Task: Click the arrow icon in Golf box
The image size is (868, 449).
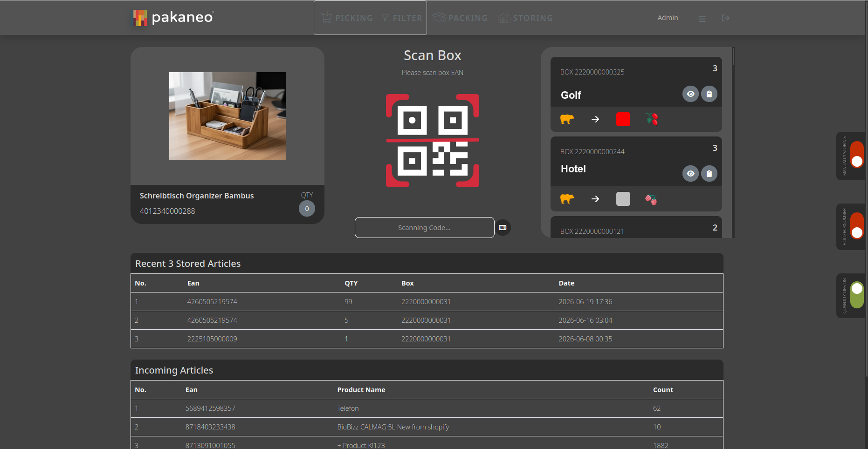Action: click(595, 119)
